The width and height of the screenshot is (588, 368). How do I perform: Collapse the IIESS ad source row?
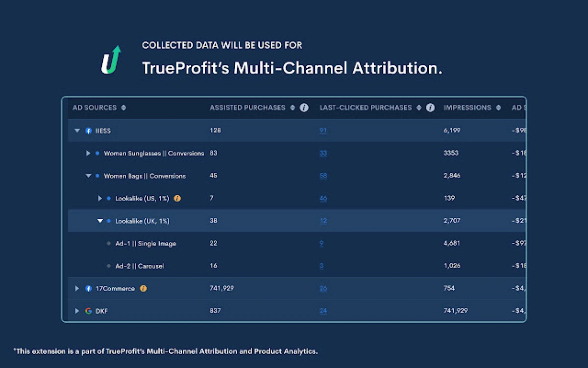(x=77, y=131)
